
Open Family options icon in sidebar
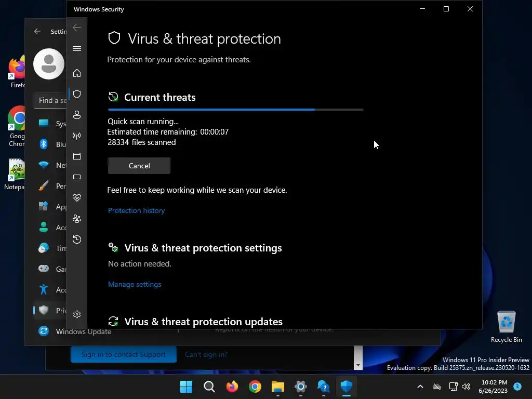pyautogui.click(x=77, y=219)
